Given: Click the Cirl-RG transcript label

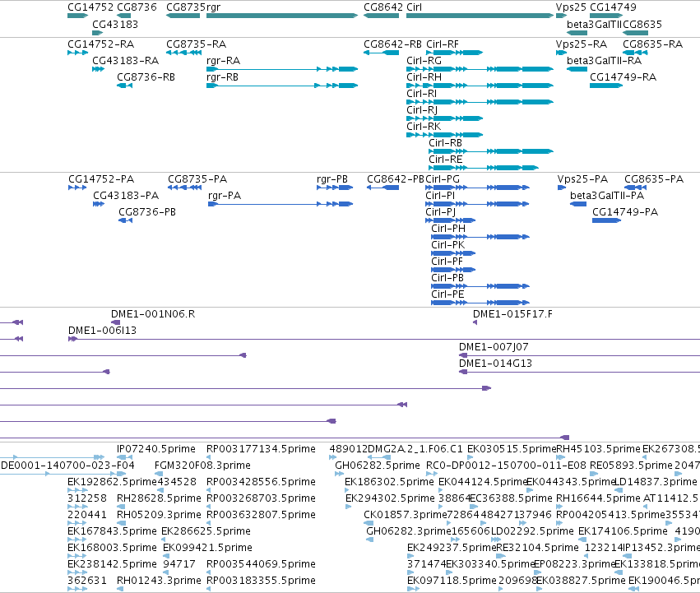Looking at the screenshot, I should [x=424, y=60].
